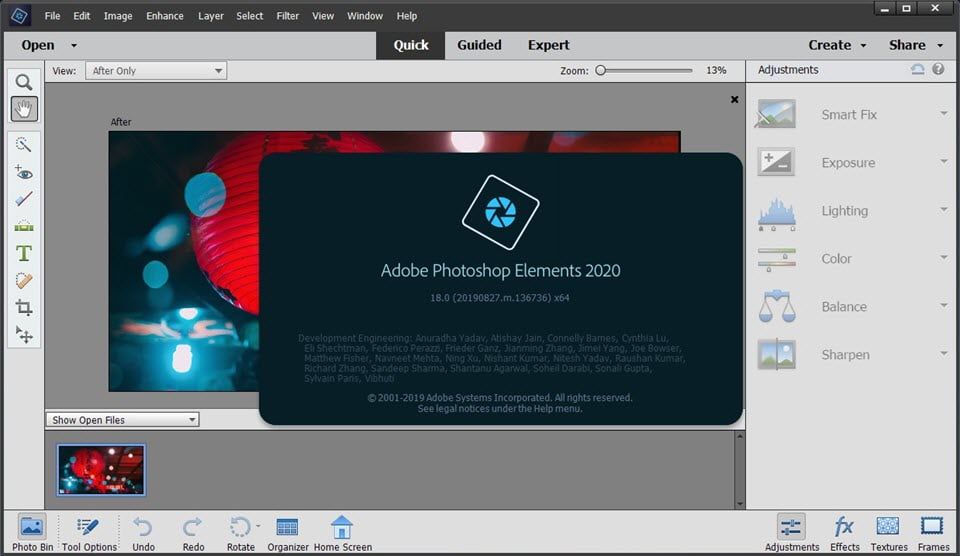
Task: Click the Photo Bin scrollbar down arrow
Action: (740, 504)
